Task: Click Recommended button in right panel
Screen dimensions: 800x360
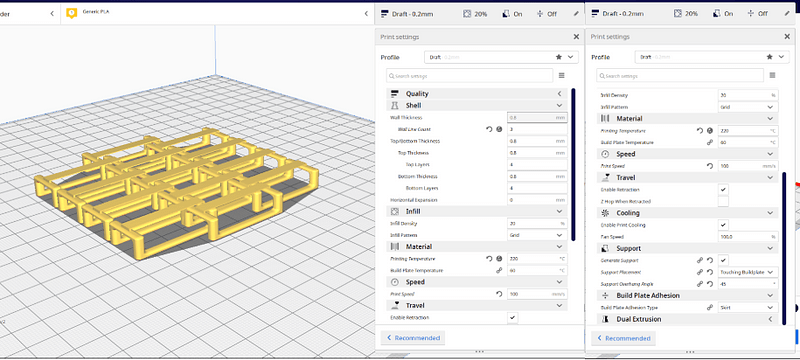Action: pyautogui.click(x=623, y=338)
